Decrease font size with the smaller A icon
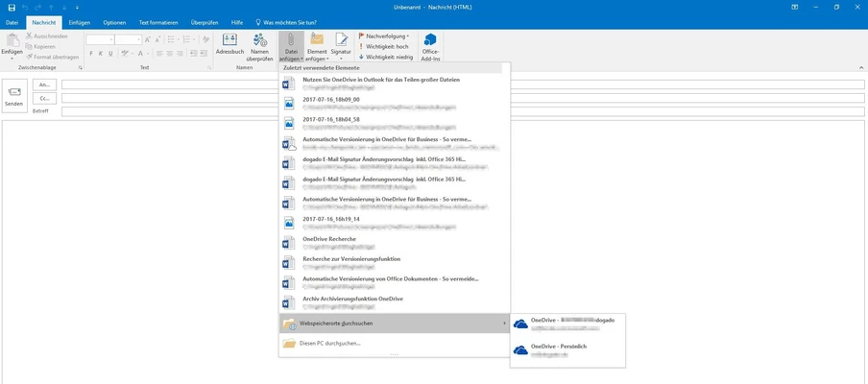Screen dimensions: 868x384 (x=157, y=39)
